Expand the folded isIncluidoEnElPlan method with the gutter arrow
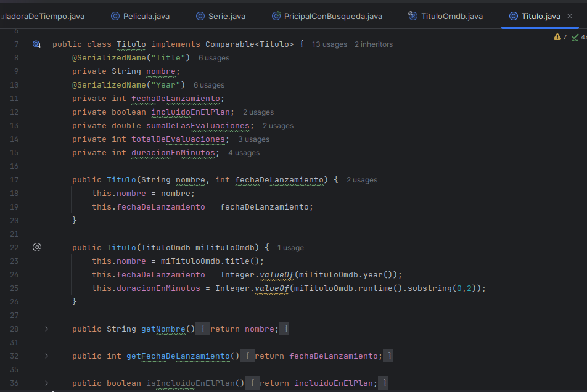The image size is (587, 392). click(x=46, y=383)
